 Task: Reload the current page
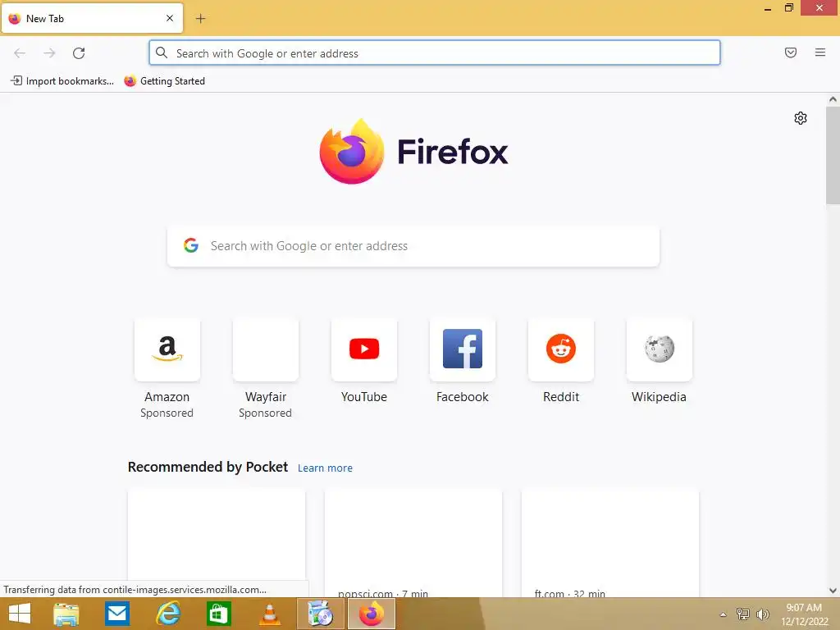tap(79, 53)
